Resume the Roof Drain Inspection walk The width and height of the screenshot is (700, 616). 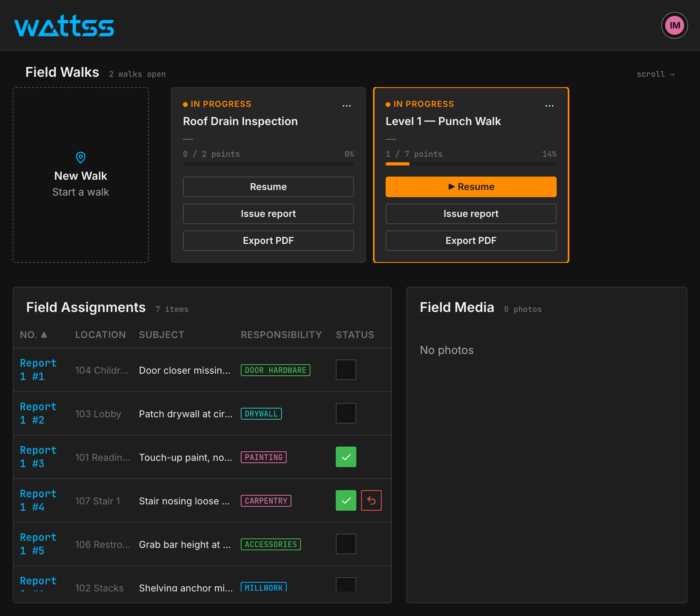click(268, 187)
